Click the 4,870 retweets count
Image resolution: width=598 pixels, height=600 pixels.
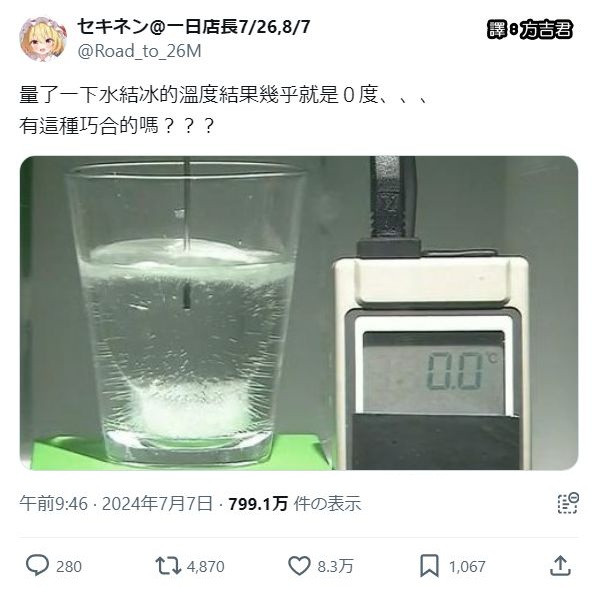coord(205,567)
